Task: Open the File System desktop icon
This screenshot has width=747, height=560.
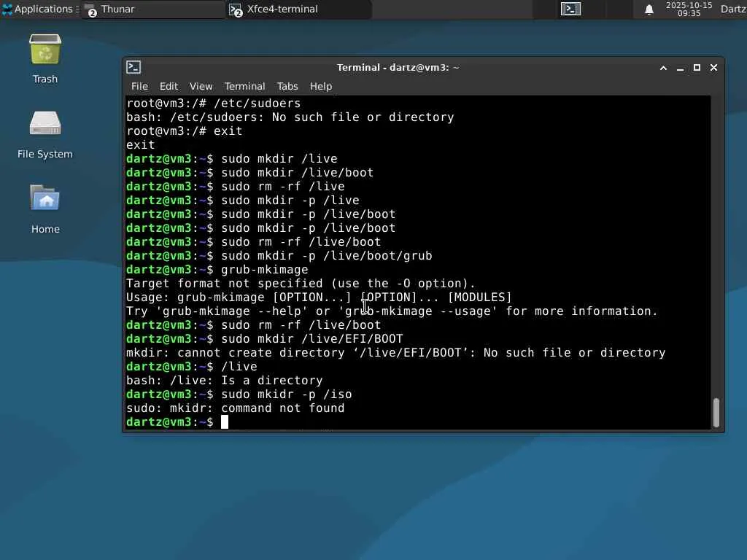Action: coord(45,135)
